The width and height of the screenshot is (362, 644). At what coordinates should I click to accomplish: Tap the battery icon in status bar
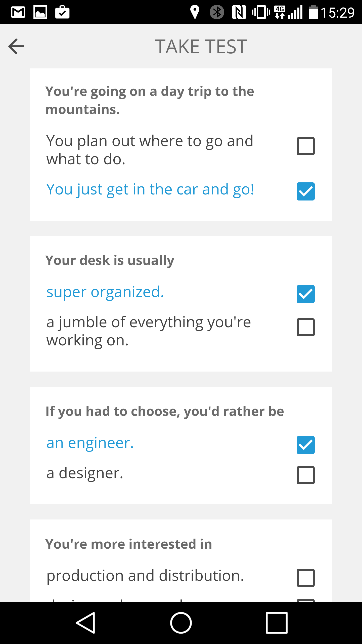coord(313,12)
